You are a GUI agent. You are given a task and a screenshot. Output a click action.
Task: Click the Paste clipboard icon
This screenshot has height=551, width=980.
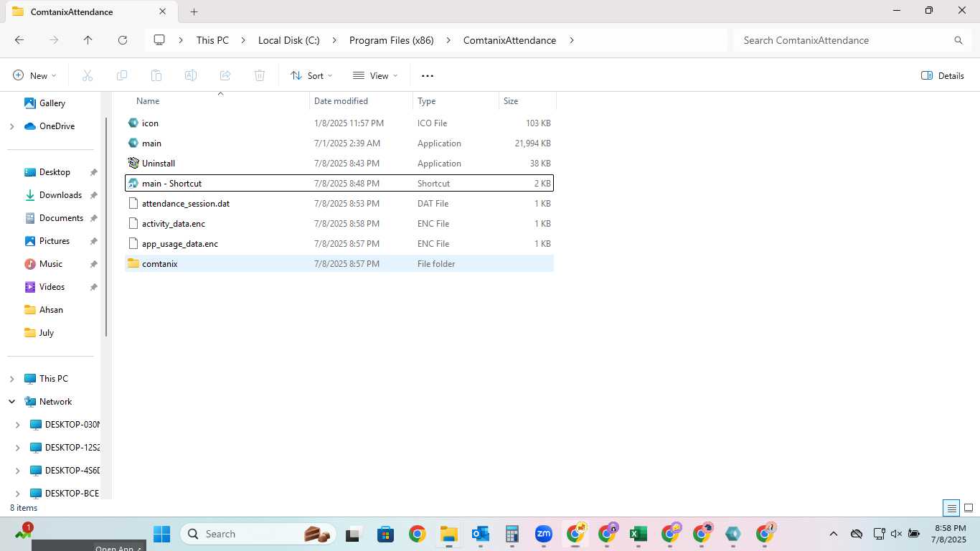[x=156, y=75]
